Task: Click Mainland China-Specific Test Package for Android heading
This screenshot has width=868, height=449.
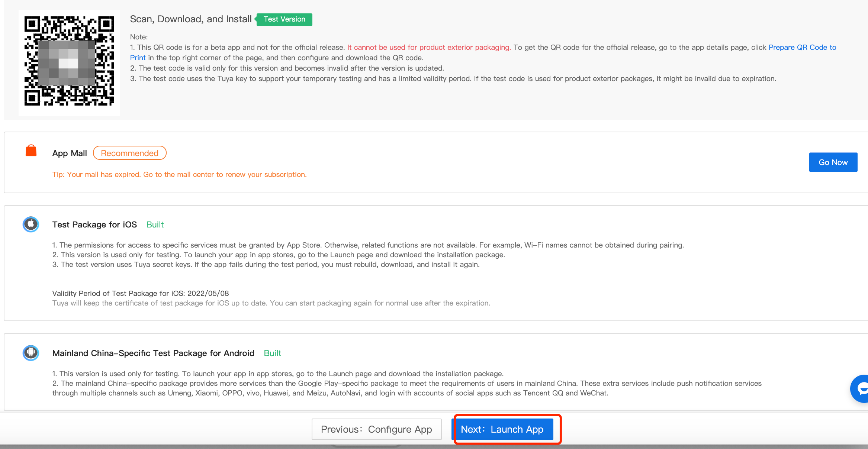Action: pyautogui.click(x=153, y=353)
